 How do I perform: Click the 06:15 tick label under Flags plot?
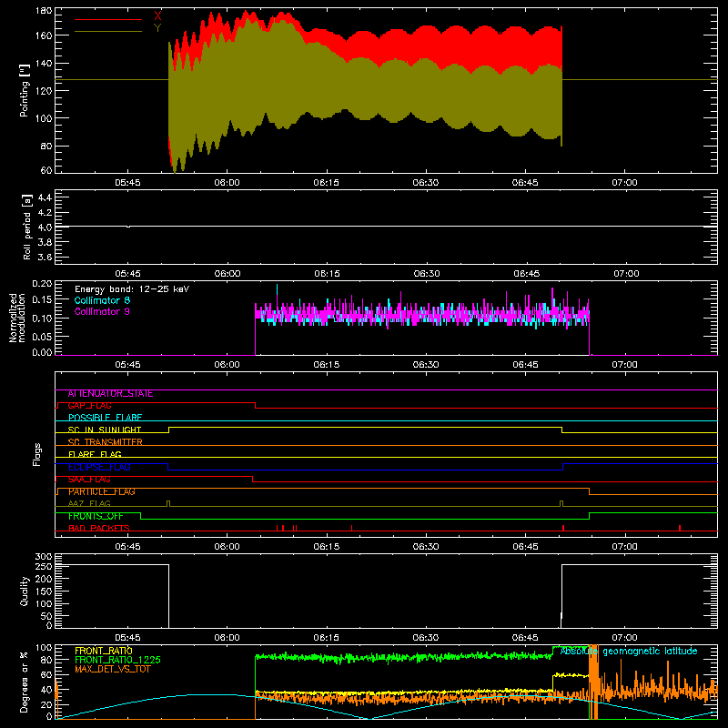[x=327, y=547]
